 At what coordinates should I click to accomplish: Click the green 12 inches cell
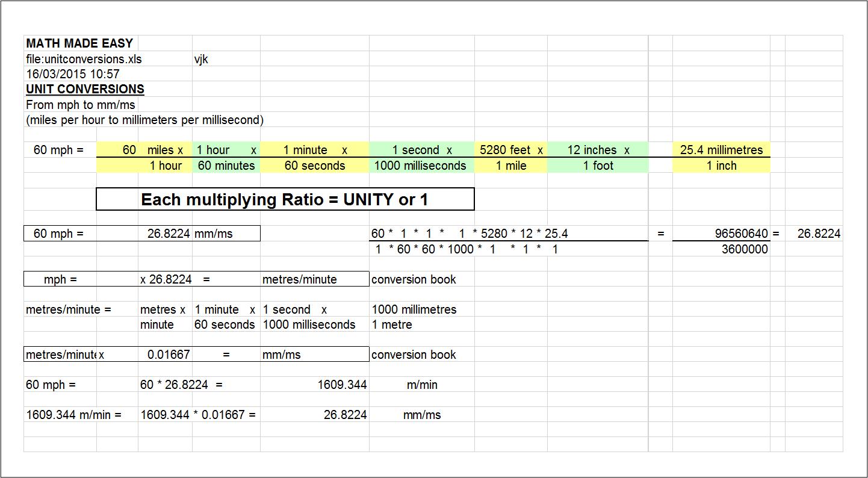point(598,150)
